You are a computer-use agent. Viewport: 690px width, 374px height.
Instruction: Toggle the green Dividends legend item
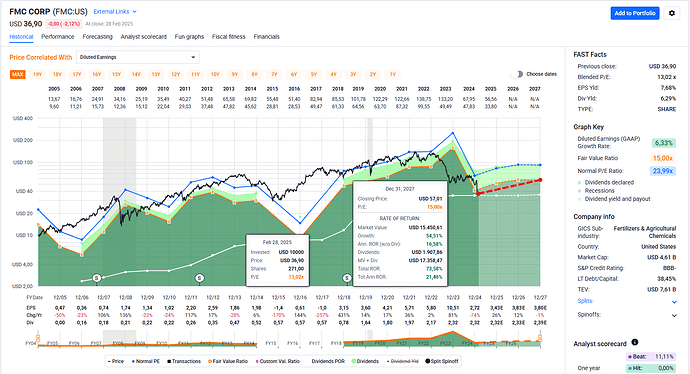(x=365, y=361)
